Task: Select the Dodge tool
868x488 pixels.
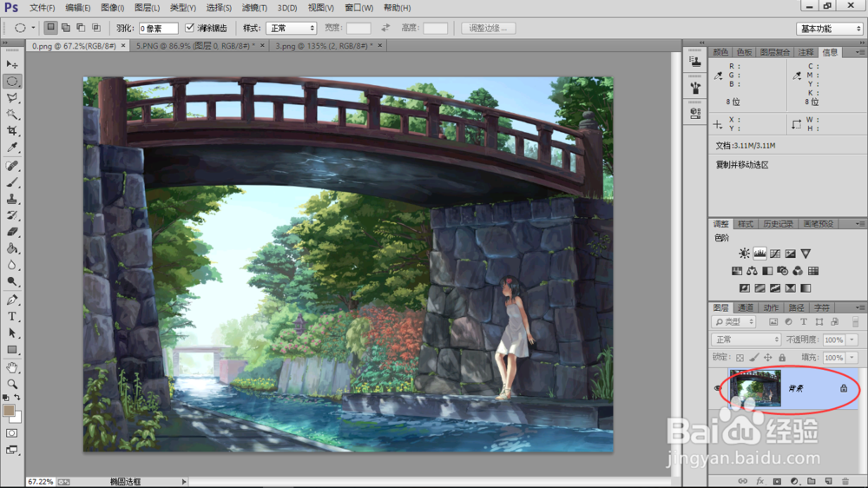Action: pos(12,282)
